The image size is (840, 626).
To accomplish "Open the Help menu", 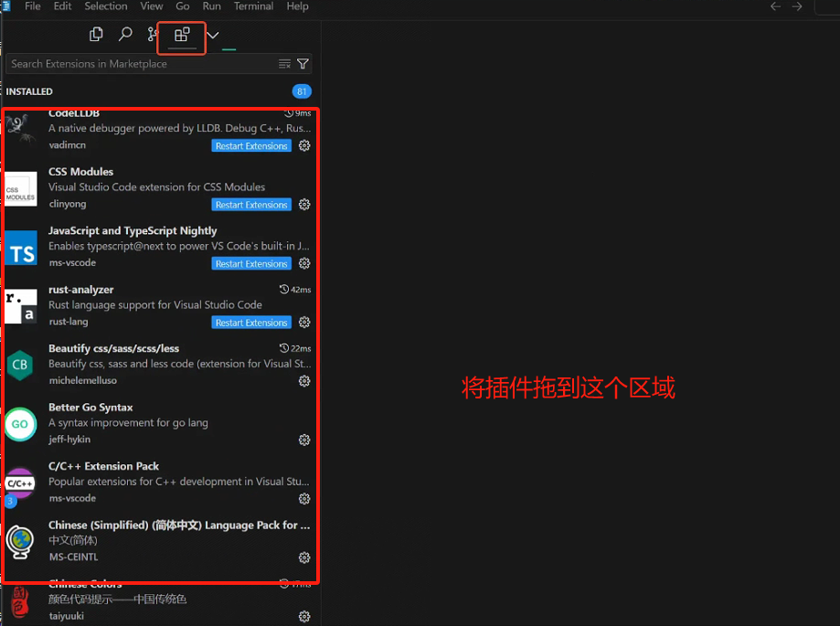I will [x=297, y=6].
